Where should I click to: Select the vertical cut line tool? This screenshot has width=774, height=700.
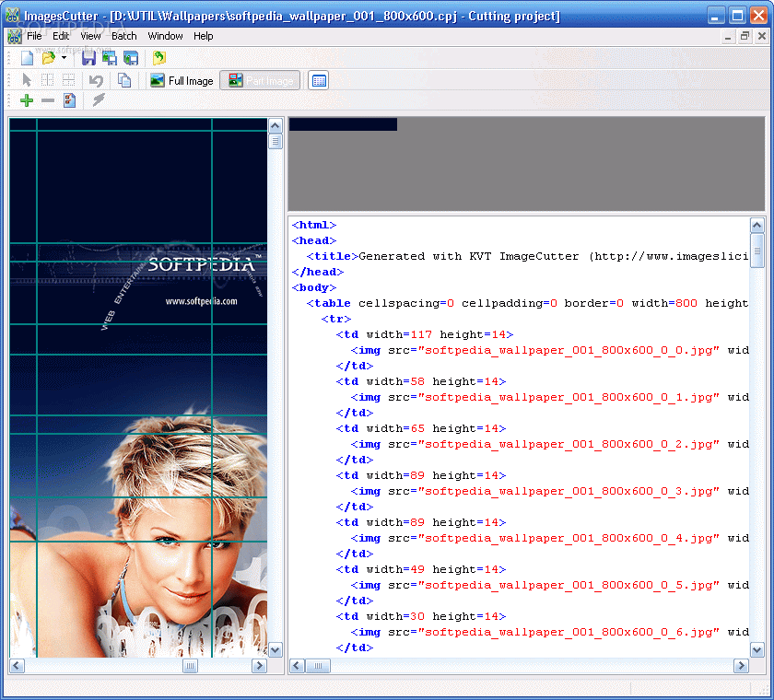47,80
